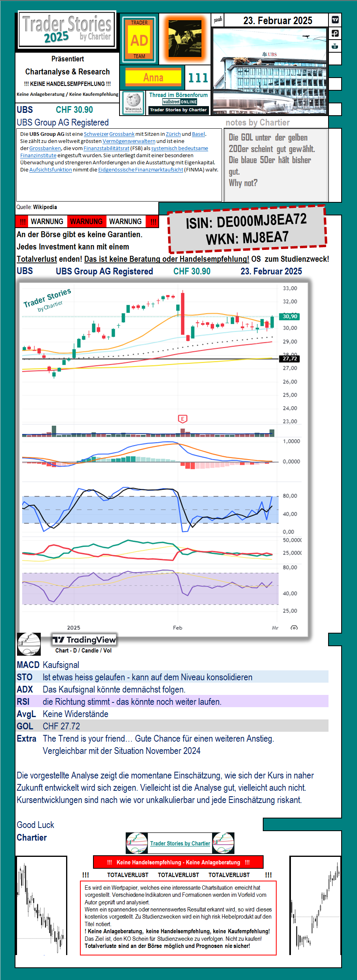Screen dimensions: 357x980
Task: Open the Grossbanken link
Action: tap(45, 148)
